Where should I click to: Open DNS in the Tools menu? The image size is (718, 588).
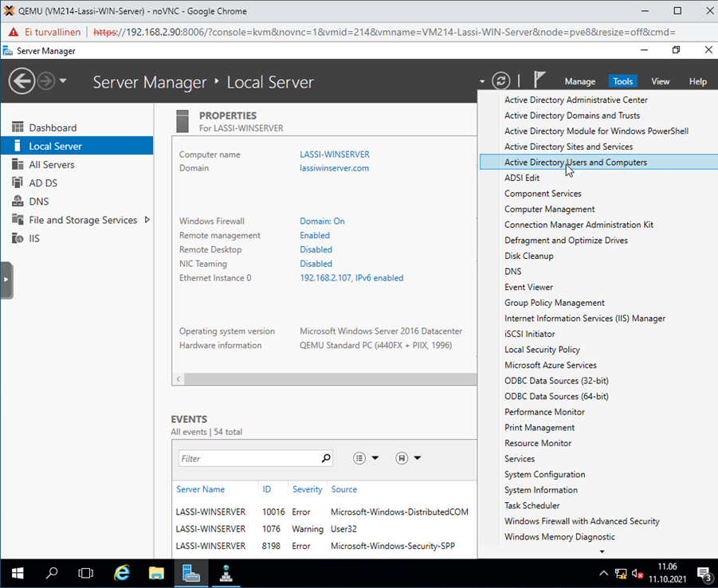513,272
